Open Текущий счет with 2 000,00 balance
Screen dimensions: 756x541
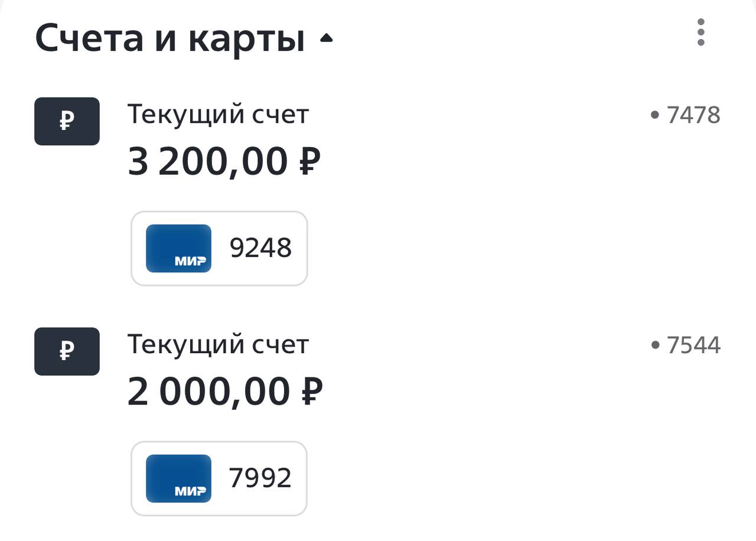coord(218,344)
